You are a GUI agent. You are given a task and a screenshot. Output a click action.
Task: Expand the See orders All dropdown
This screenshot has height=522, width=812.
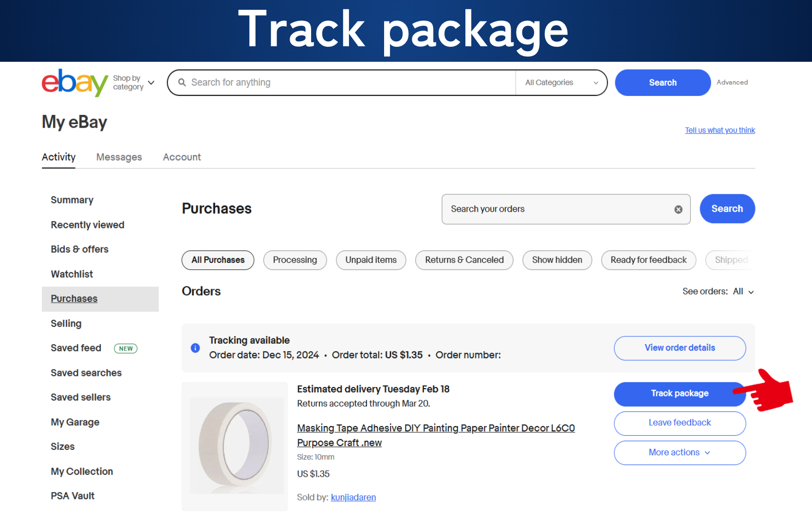click(x=718, y=292)
